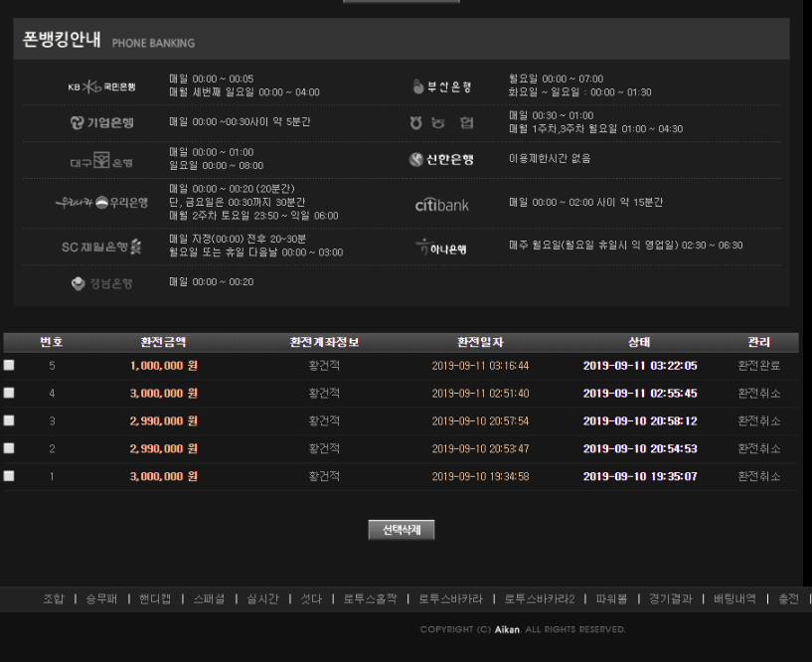The width and height of the screenshot is (812, 662).
Task: Click the 환전일자 column header
Action: click(x=480, y=342)
